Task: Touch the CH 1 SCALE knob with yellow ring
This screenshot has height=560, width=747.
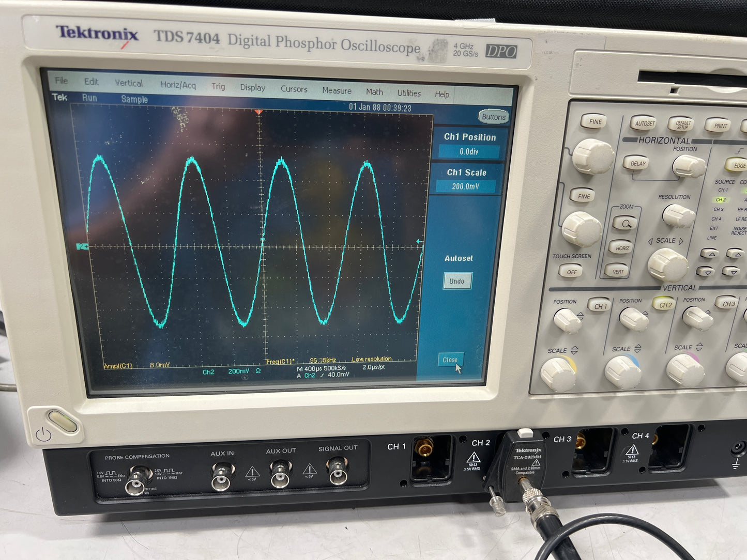Action: [x=558, y=374]
